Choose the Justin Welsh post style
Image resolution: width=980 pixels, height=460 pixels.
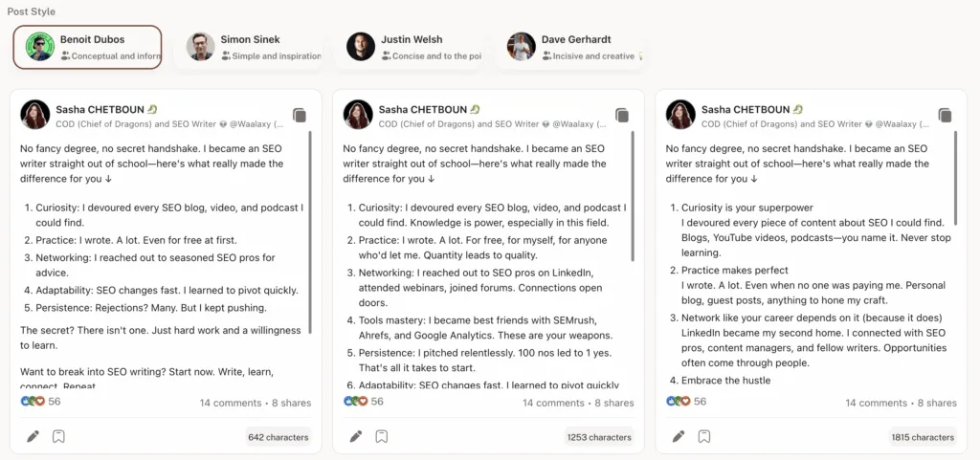pyautogui.click(x=409, y=47)
